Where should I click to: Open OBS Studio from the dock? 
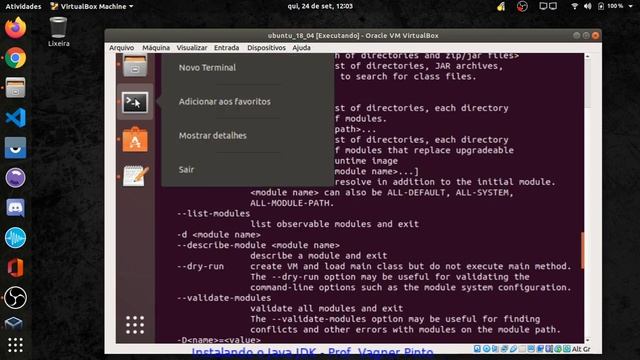click(x=15, y=298)
